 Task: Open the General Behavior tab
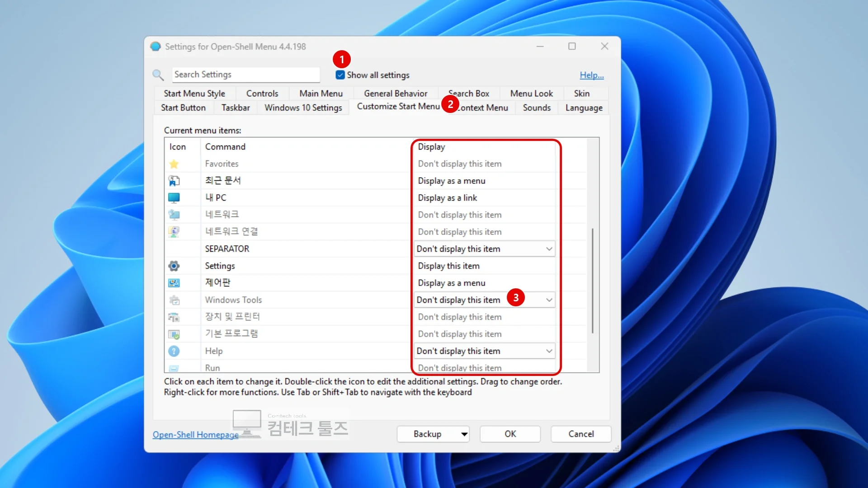click(x=396, y=94)
